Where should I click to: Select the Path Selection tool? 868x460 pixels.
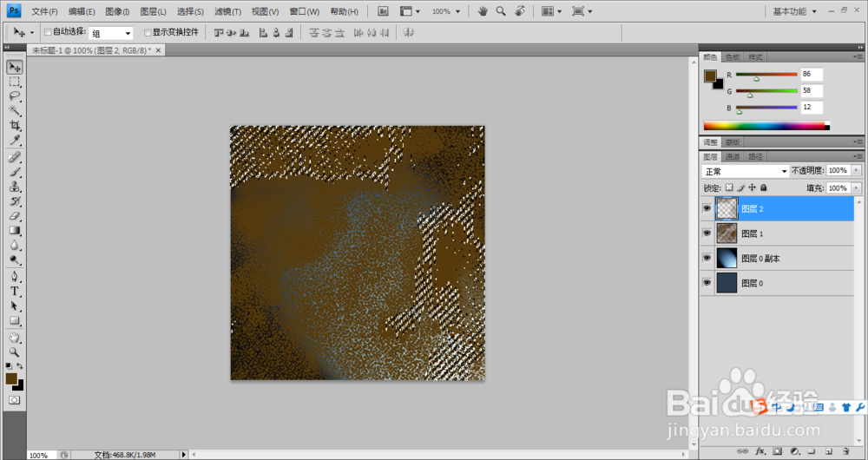click(15, 306)
